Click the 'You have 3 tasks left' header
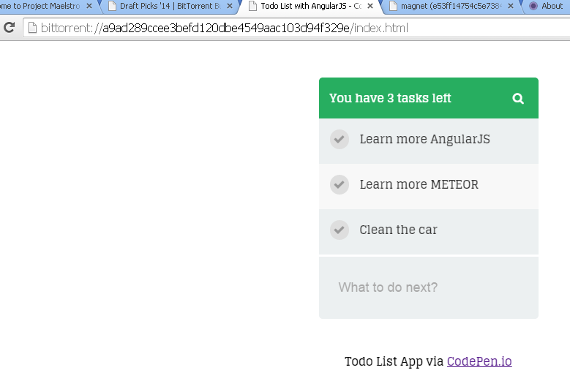 390,99
